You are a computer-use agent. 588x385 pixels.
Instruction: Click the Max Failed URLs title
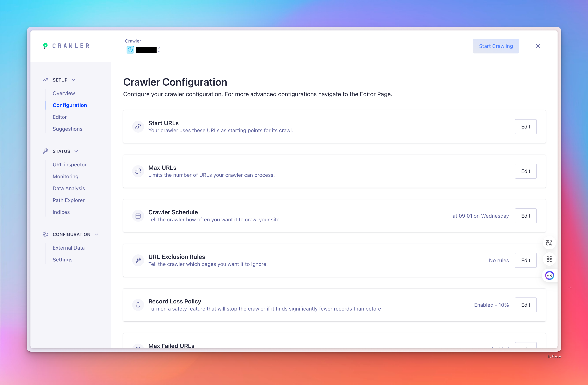tap(171, 346)
